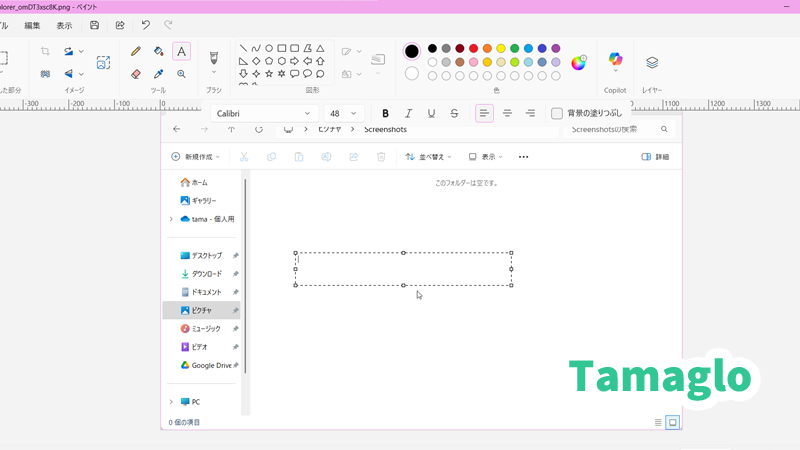Center-align the text
Viewport: 800px width, 450px height.
(507, 114)
